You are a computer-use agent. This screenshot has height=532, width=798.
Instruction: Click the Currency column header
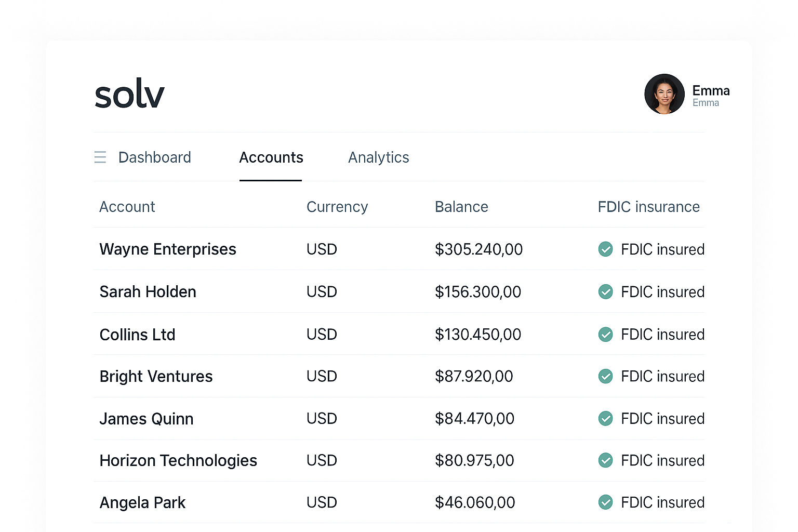[337, 206]
